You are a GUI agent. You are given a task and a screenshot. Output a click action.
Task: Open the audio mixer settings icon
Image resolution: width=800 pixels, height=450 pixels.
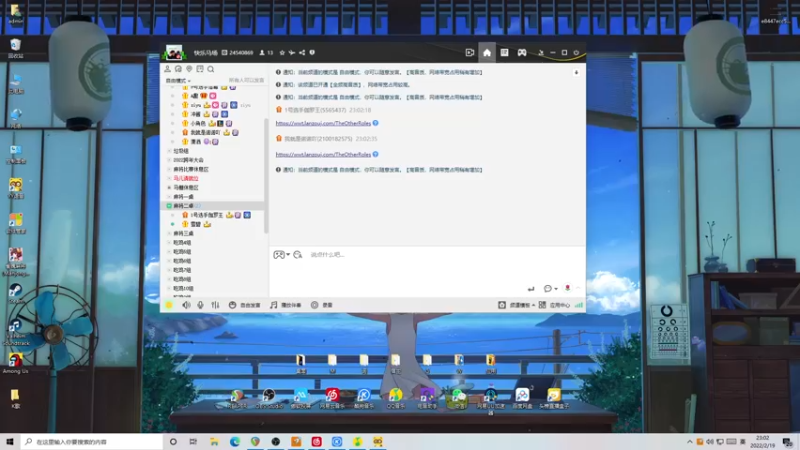coord(215,305)
